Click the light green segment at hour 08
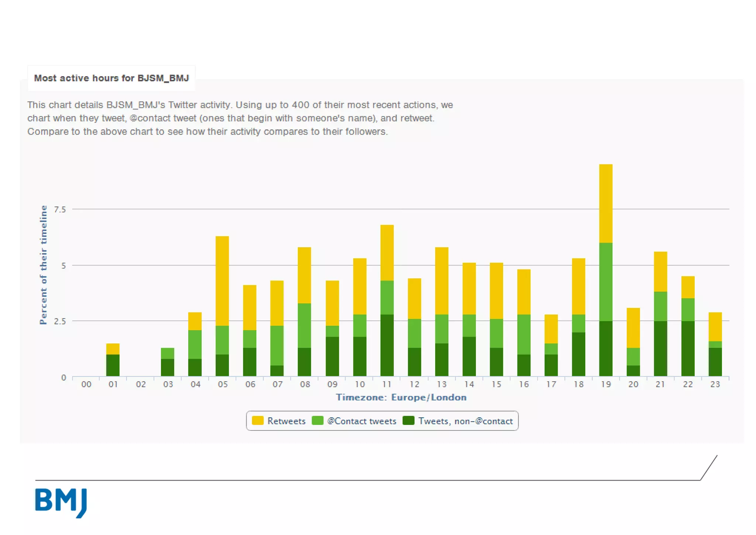This screenshot has width=756, height=535. [304, 325]
